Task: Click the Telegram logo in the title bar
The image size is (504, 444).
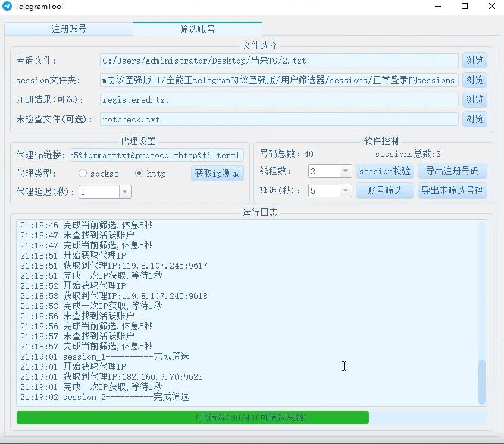Action: 7,6
